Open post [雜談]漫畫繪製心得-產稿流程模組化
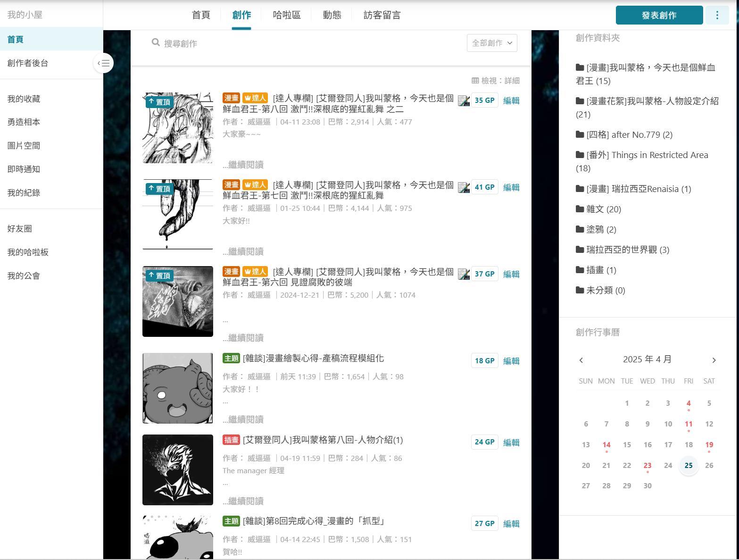The width and height of the screenshot is (739, 560). [313, 358]
